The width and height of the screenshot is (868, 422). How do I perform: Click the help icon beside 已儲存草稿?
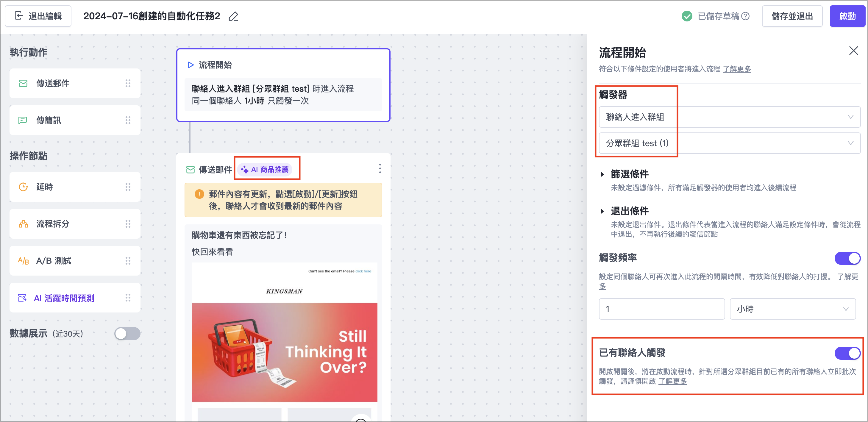[x=746, y=16]
